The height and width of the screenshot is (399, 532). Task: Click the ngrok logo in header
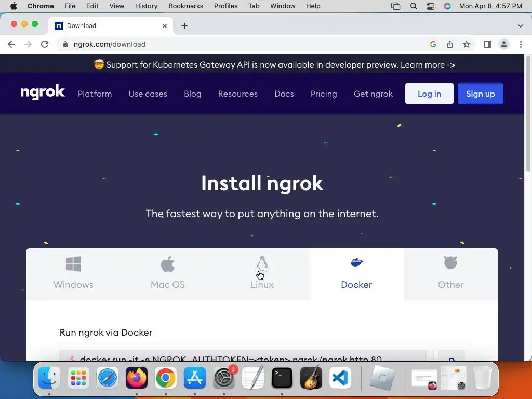click(x=43, y=92)
